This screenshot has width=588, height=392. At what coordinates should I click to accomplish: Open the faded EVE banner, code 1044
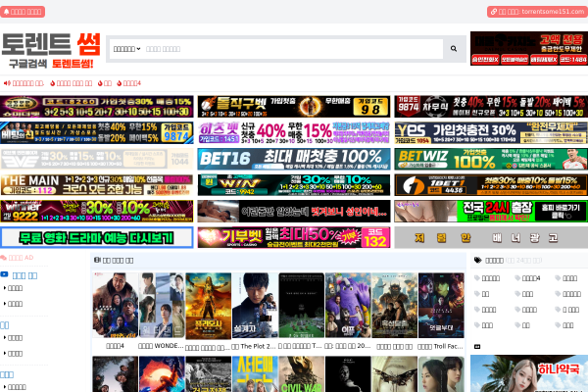click(97, 159)
